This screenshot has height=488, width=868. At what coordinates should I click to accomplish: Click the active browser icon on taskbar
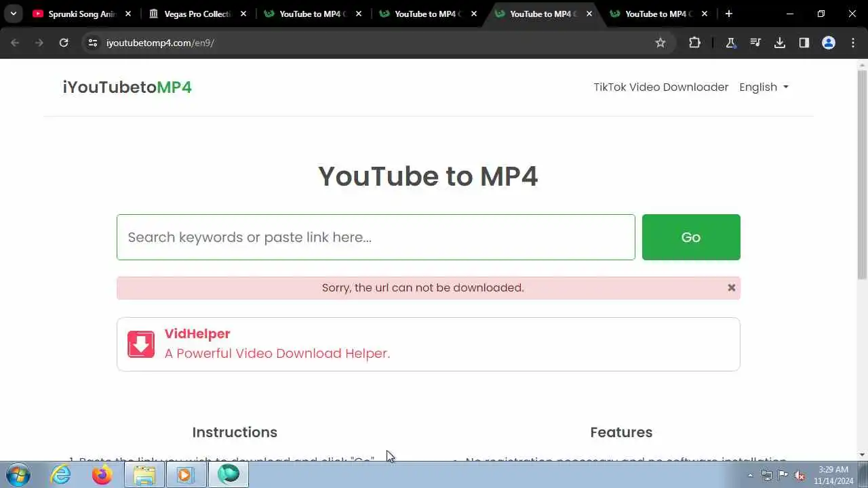click(x=229, y=475)
